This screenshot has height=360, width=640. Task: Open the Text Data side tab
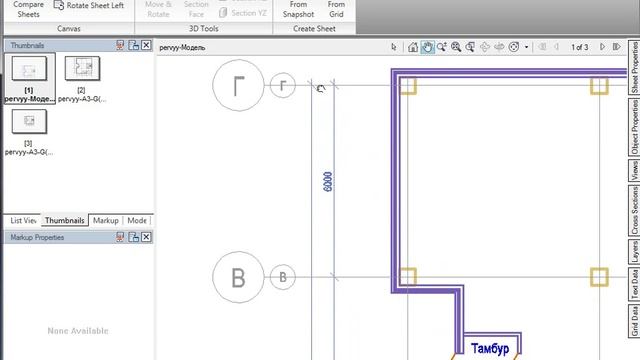coord(634,284)
